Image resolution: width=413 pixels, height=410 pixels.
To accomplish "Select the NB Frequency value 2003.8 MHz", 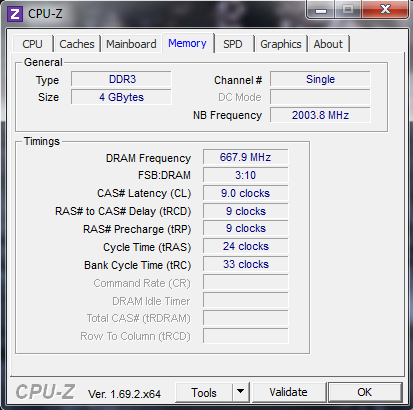I will click(x=320, y=115).
